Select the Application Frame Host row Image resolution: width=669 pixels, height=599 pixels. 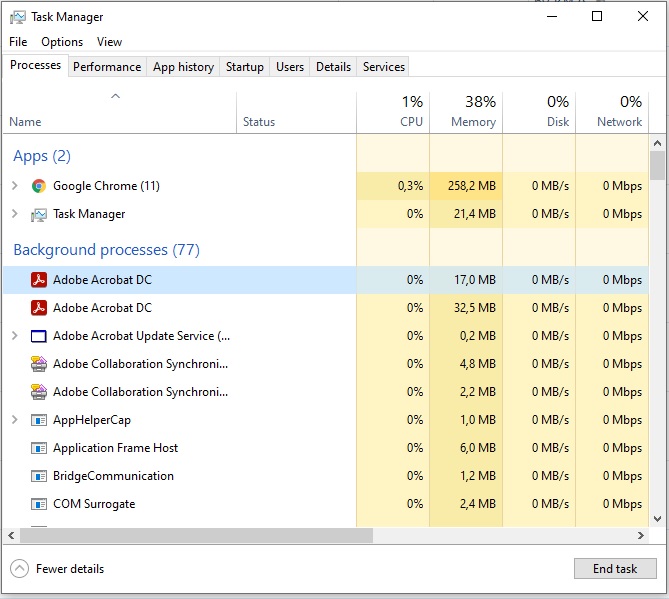pyautogui.click(x=326, y=448)
